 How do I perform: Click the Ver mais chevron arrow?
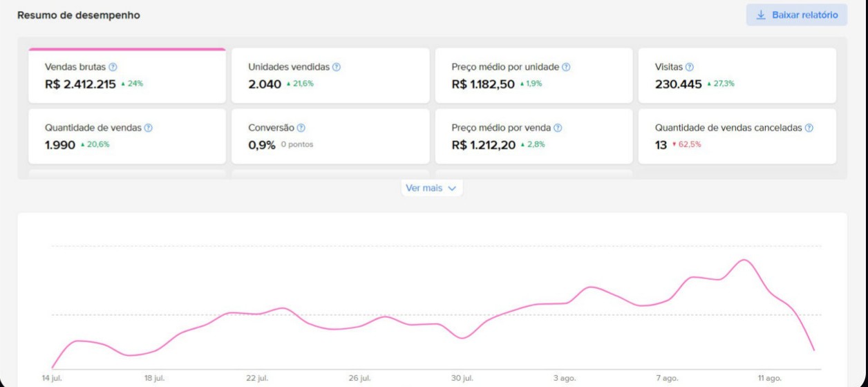pos(452,189)
